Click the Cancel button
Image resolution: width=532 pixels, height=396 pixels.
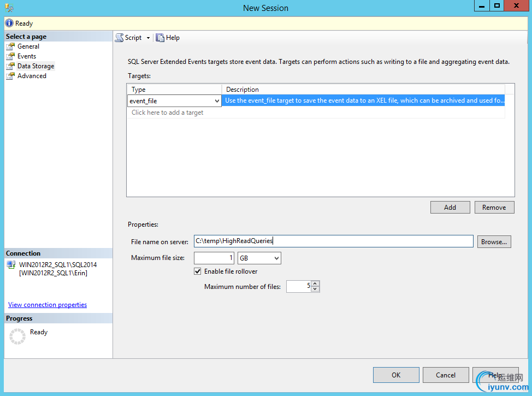(446, 375)
